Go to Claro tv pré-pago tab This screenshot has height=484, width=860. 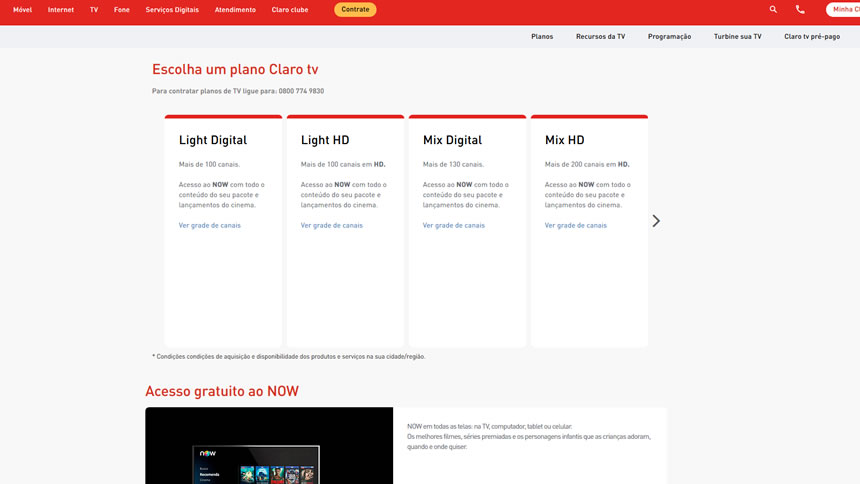(812, 36)
